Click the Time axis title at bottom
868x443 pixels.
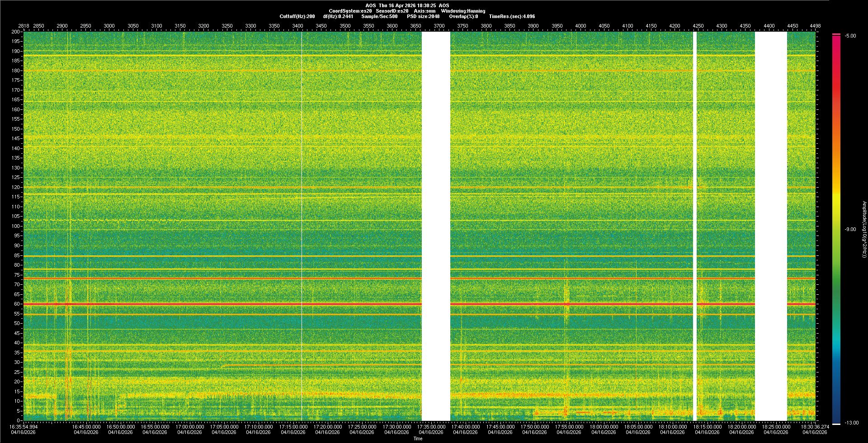(x=418, y=438)
